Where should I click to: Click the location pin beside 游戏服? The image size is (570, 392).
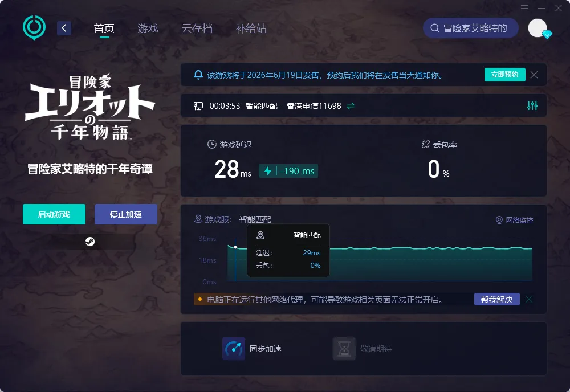[x=198, y=219]
